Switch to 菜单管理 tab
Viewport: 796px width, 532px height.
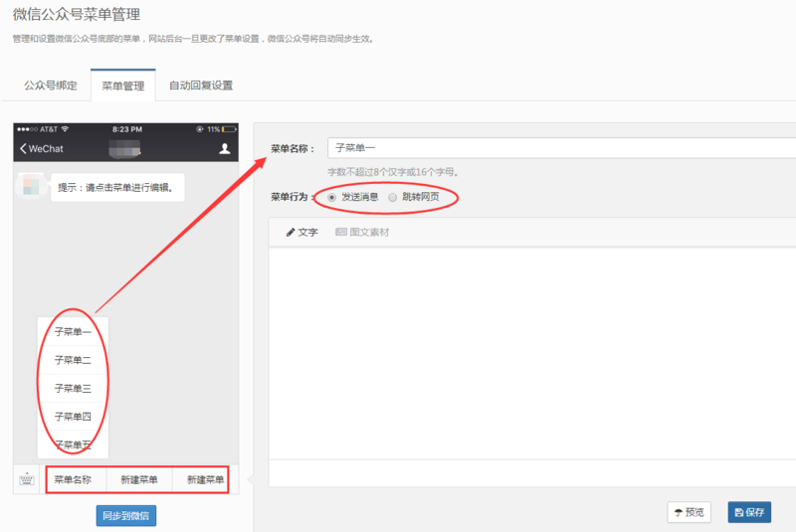pos(122,86)
